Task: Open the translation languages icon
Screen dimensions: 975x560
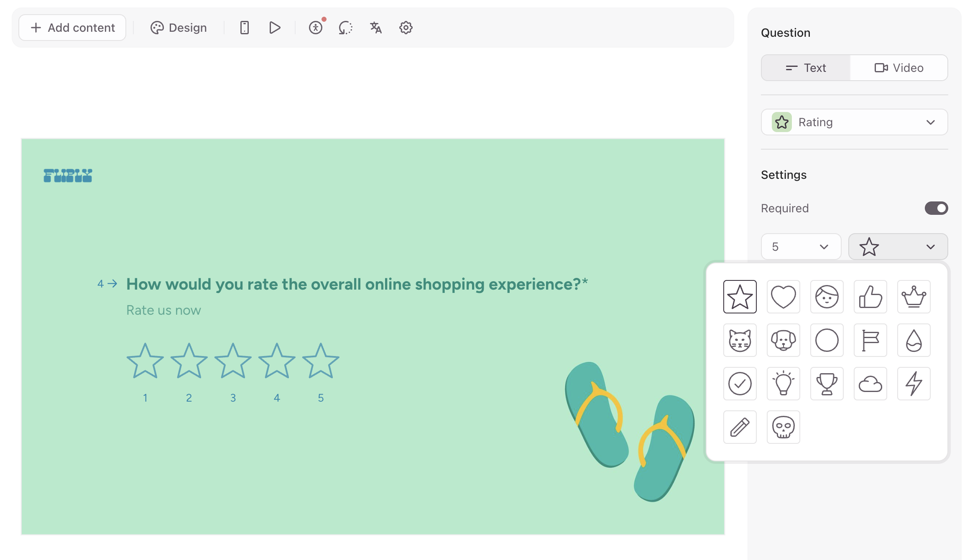Action: [x=376, y=28]
